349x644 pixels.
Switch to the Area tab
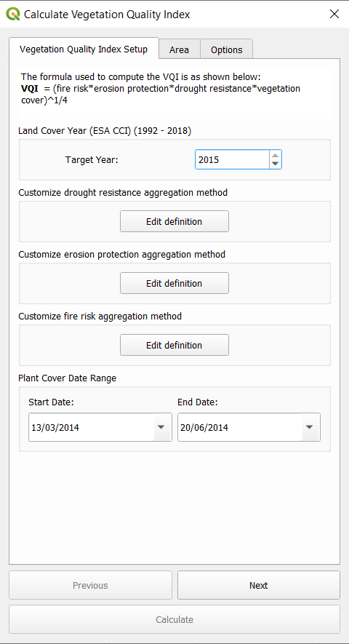coord(180,49)
